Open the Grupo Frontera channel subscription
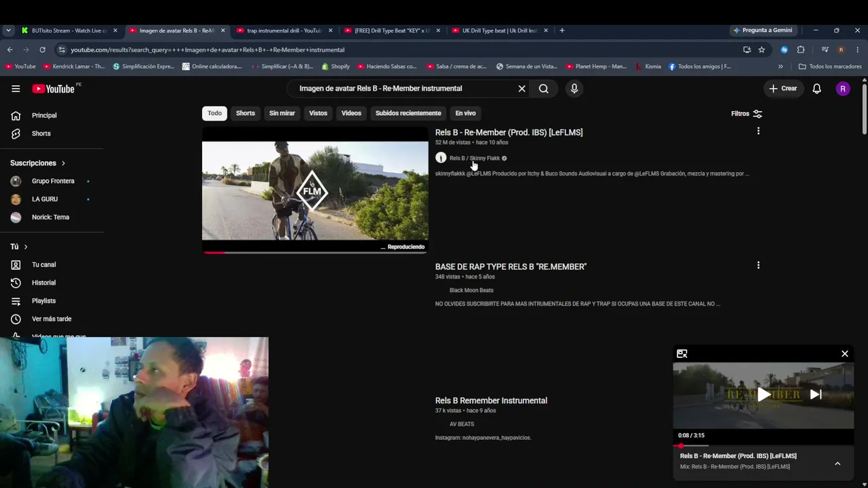Image resolution: width=868 pixels, height=488 pixels. click(52, 181)
